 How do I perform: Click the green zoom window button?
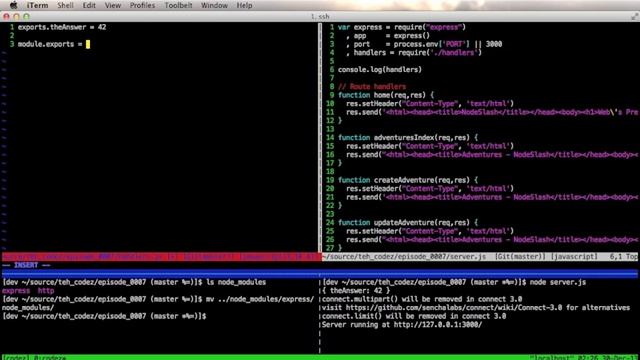point(27,16)
